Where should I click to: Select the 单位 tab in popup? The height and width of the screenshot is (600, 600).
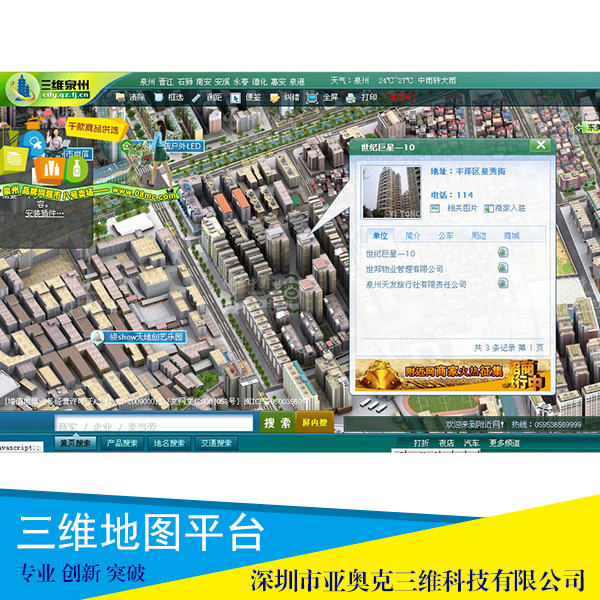click(x=380, y=236)
